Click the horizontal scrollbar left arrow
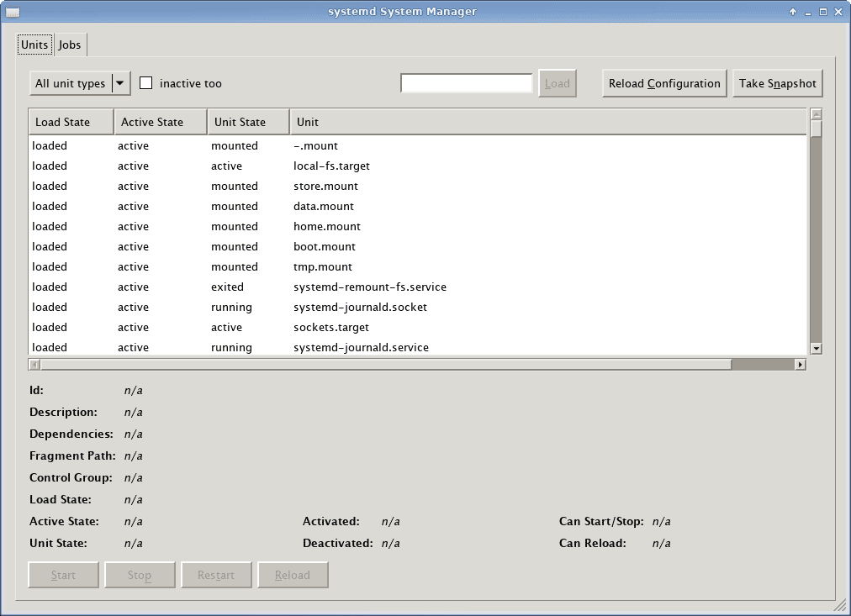 34,365
